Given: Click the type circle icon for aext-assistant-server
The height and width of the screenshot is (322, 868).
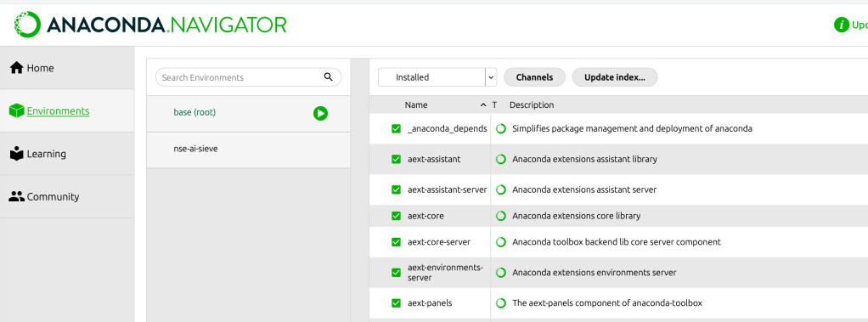Looking at the screenshot, I should [x=501, y=189].
